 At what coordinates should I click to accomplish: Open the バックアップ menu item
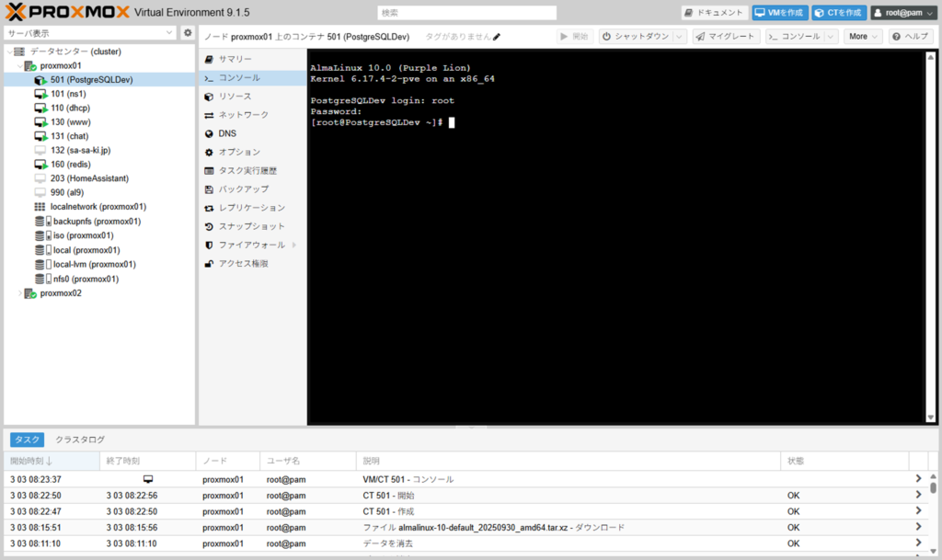[243, 189]
